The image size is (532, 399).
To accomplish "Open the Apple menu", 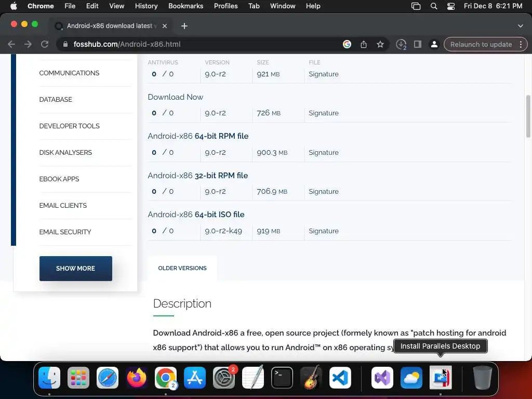I will click(14, 6).
